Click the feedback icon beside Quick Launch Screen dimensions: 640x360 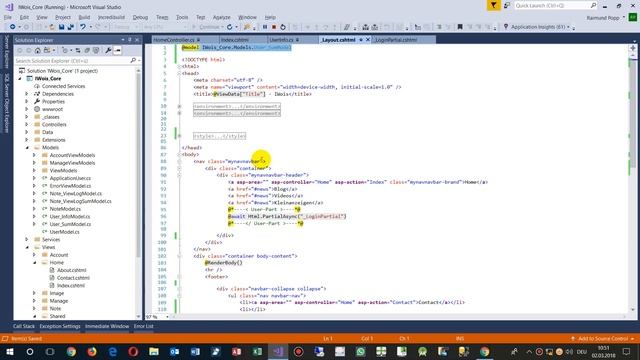pyautogui.click(x=507, y=5)
